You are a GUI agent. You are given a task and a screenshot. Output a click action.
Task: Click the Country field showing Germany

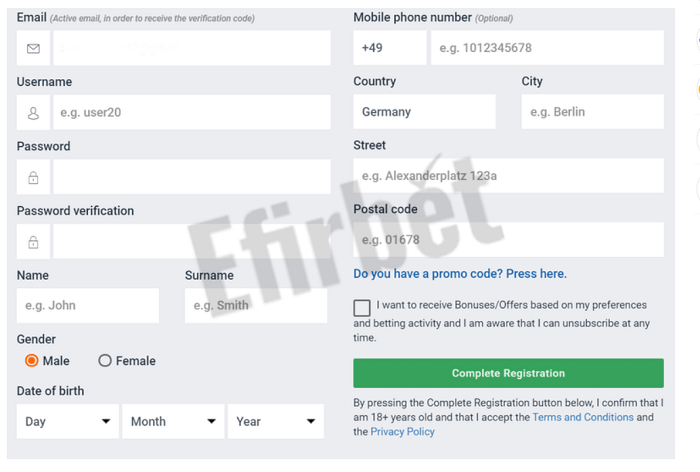(x=424, y=112)
